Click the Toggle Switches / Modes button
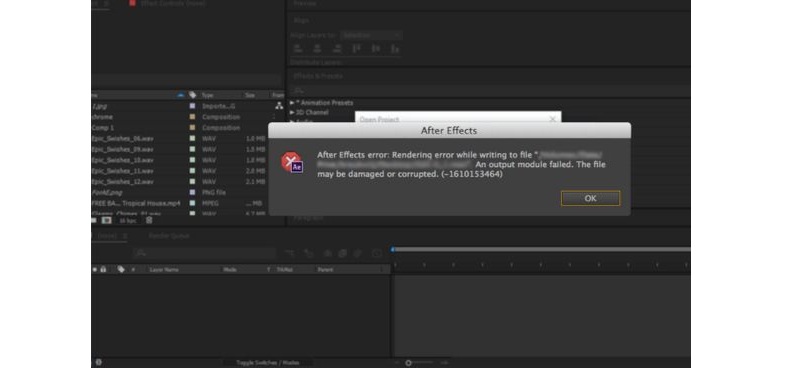 (x=268, y=362)
